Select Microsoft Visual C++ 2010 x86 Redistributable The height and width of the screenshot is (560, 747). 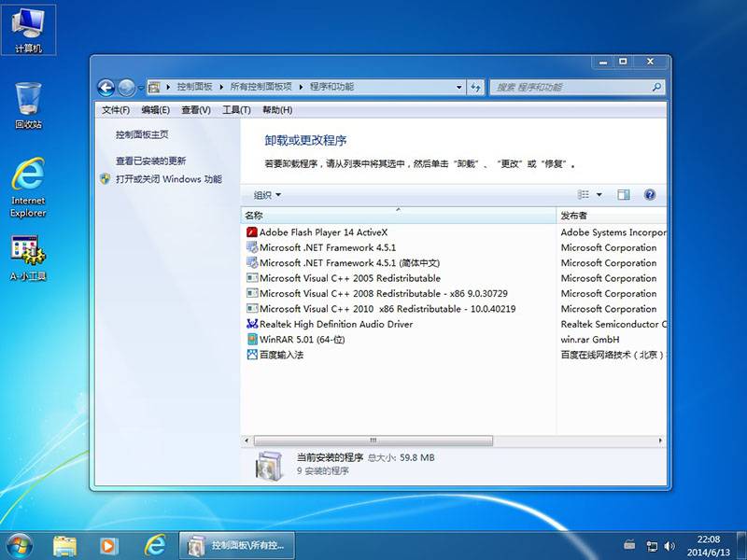pyautogui.click(x=388, y=309)
